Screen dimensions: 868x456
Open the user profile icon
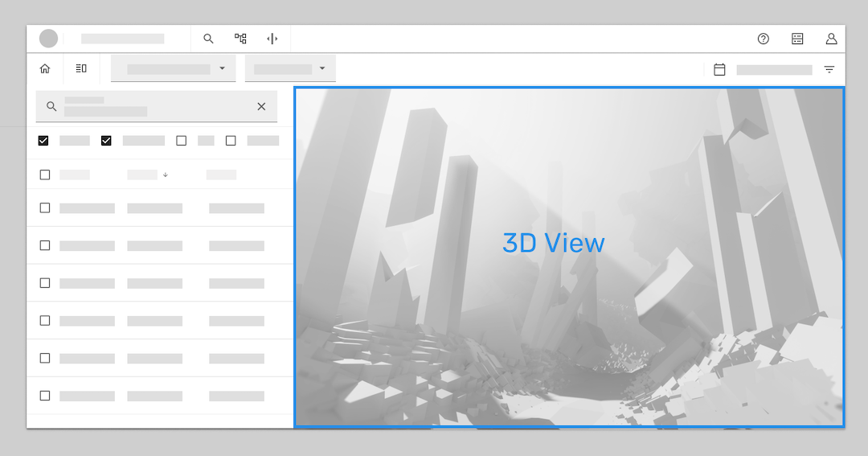coord(831,39)
